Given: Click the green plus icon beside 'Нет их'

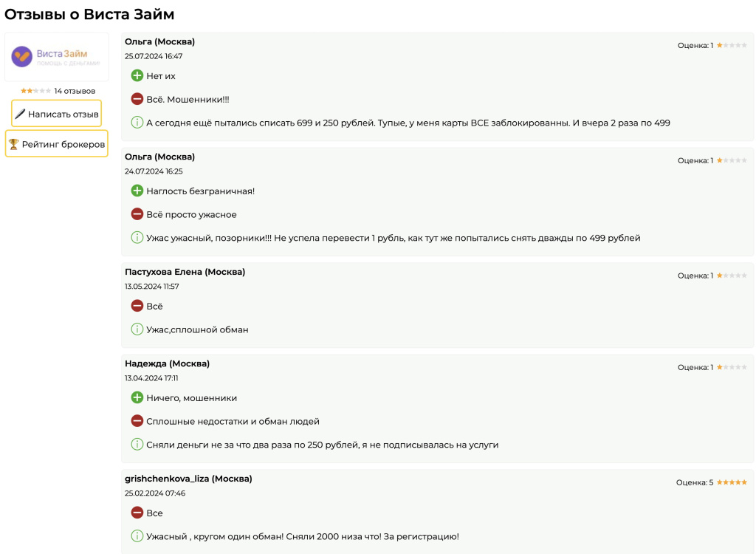Looking at the screenshot, I should click(137, 75).
